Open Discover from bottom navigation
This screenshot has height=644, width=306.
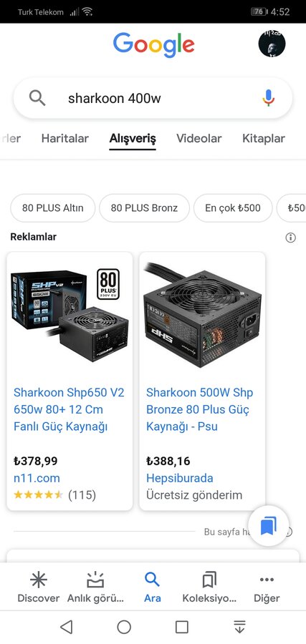pyautogui.click(x=38, y=587)
